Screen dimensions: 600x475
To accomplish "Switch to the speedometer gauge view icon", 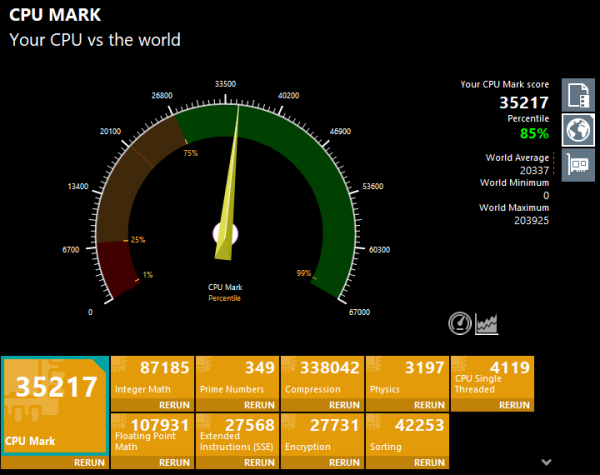I will click(460, 323).
